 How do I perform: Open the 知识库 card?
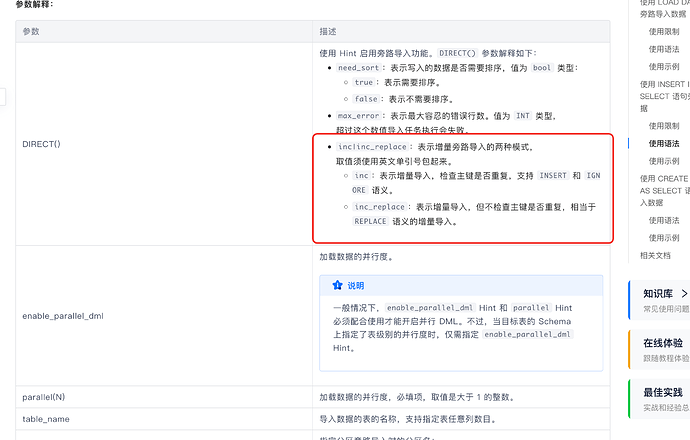pyautogui.click(x=659, y=300)
